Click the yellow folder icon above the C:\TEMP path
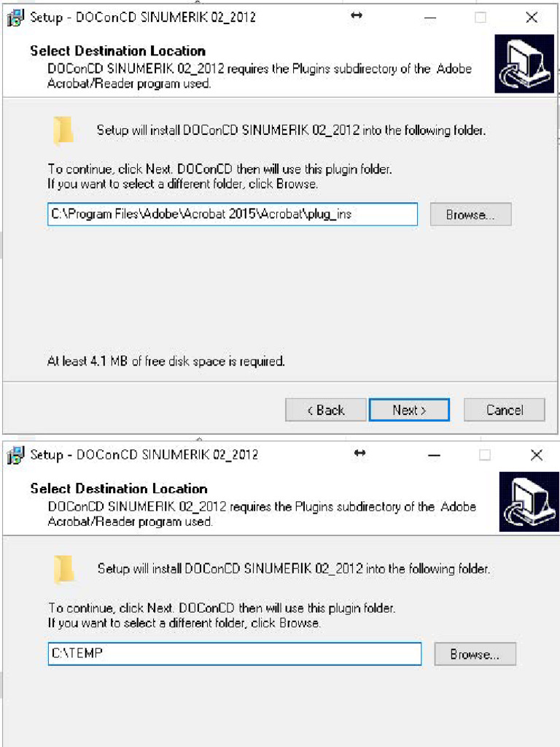Viewport: 560px width, 747px height. pos(64,569)
